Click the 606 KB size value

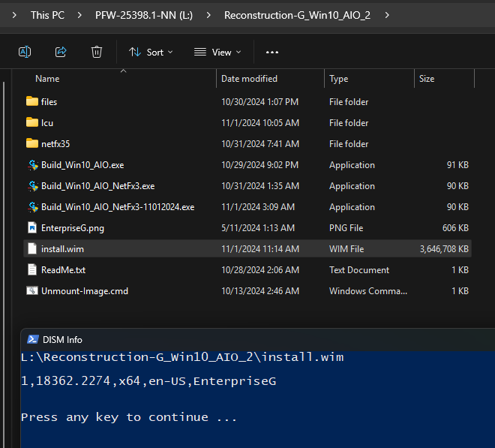(455, 228)
